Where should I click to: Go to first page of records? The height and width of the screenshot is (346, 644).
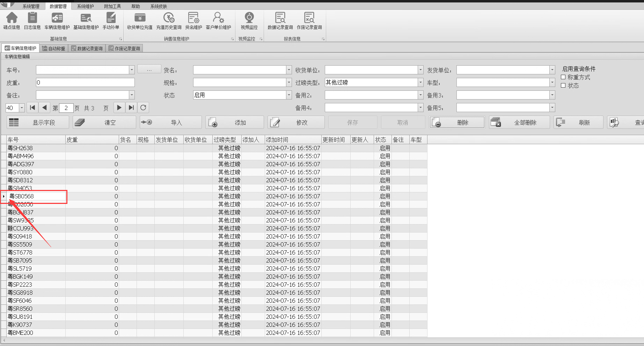pyautogui.click(x=32, y=108)
